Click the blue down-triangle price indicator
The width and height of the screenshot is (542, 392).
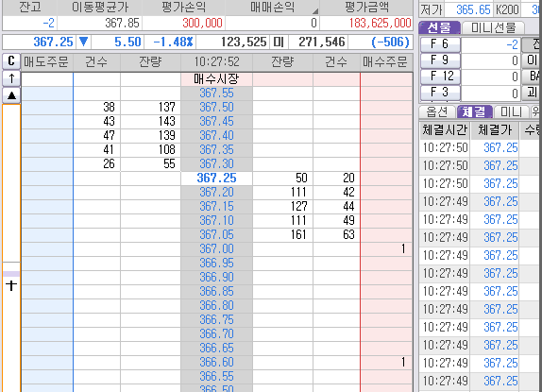click(x=83, y=42)
